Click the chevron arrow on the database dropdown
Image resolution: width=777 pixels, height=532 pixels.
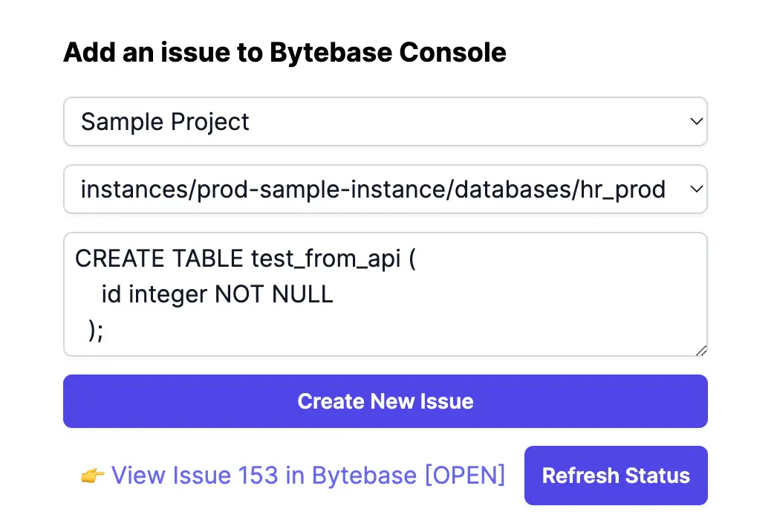695,189
